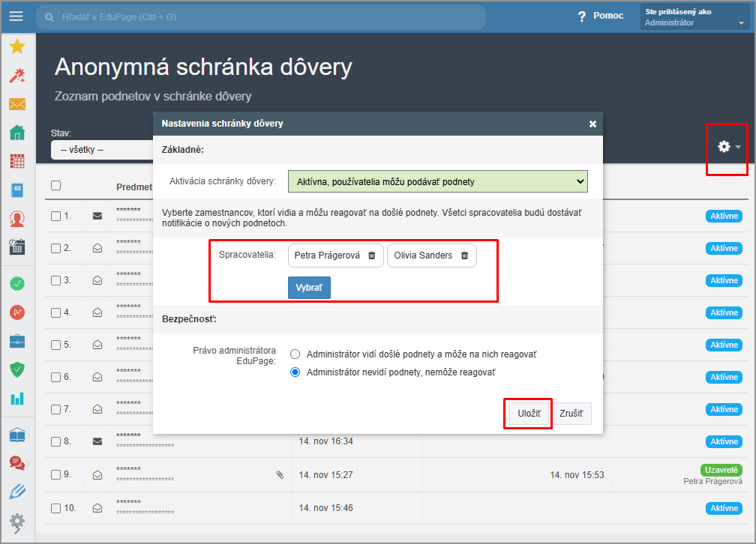Viewport: 756px width, 544px height.
Task: Check the checkbox for row 5
Action: coord(56,345)
